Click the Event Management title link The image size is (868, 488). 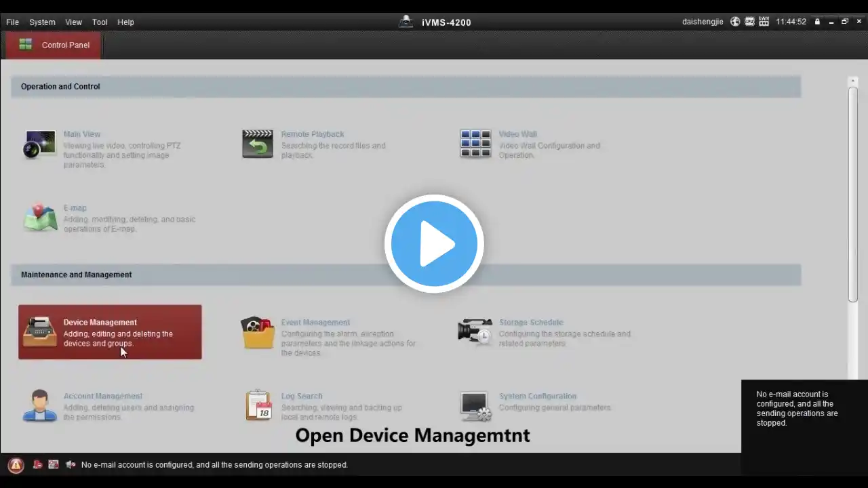pos(315,323)
